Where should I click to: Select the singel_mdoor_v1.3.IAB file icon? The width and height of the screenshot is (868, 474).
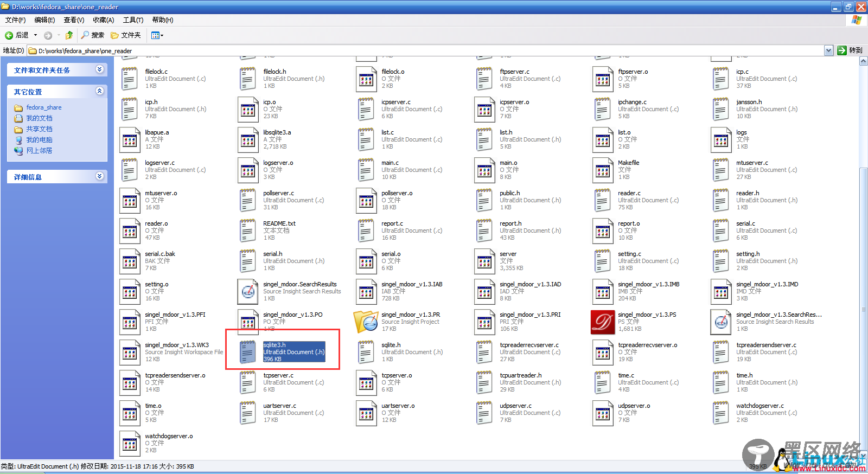pos(366,292)
